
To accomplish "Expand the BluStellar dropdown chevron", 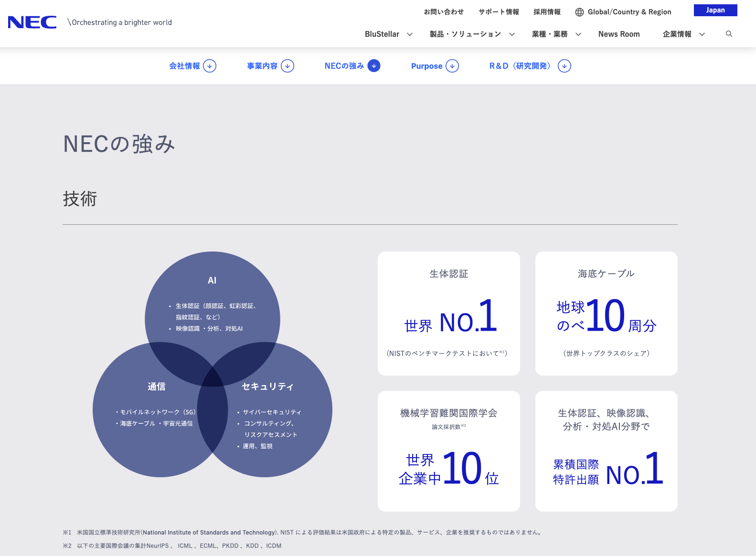I will [410, 34].
